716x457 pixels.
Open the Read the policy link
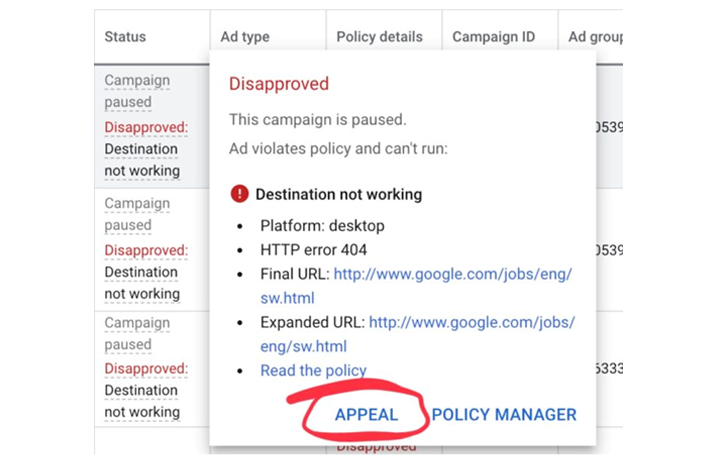coord(313,370)
